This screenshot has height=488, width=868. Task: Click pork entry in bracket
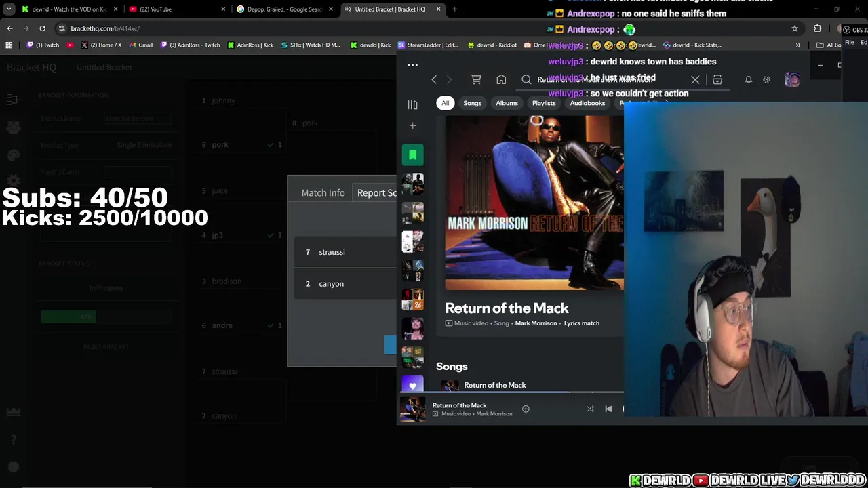coord(242,144)
